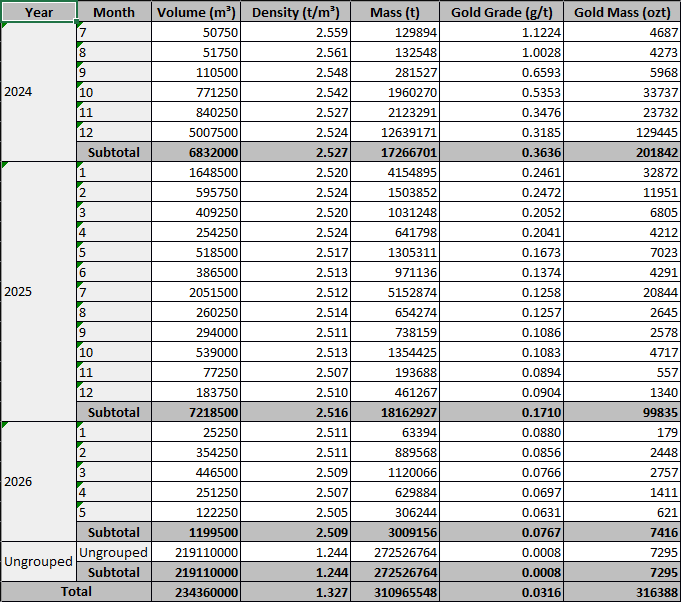Click volume cell 840250
The image size is (681, 602).
tap(196, 112)
